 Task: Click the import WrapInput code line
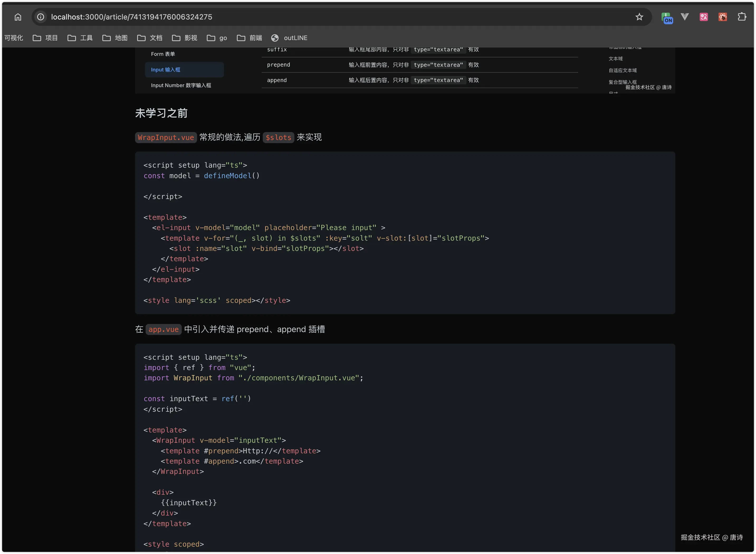253,378
